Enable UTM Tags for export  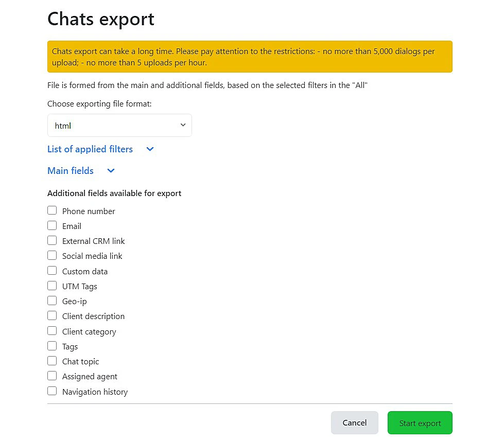(x=52, y=286)
